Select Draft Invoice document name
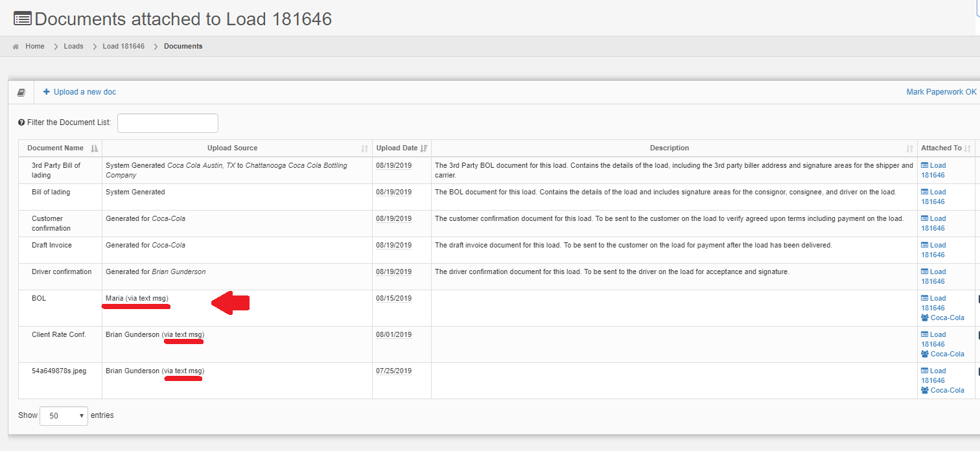Viewport: 980px width, 451px height. click(52, 246)
